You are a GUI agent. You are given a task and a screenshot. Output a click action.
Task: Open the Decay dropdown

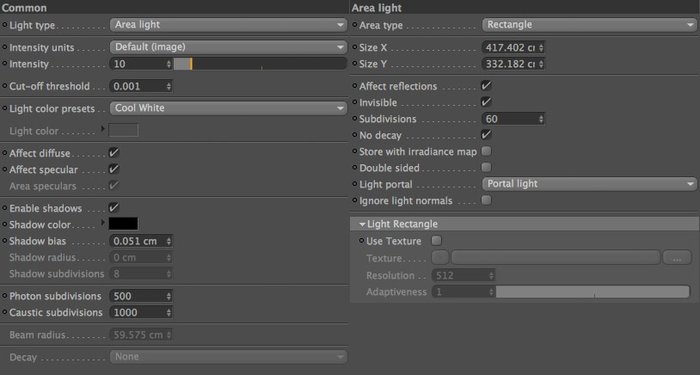tap(228, 357)
